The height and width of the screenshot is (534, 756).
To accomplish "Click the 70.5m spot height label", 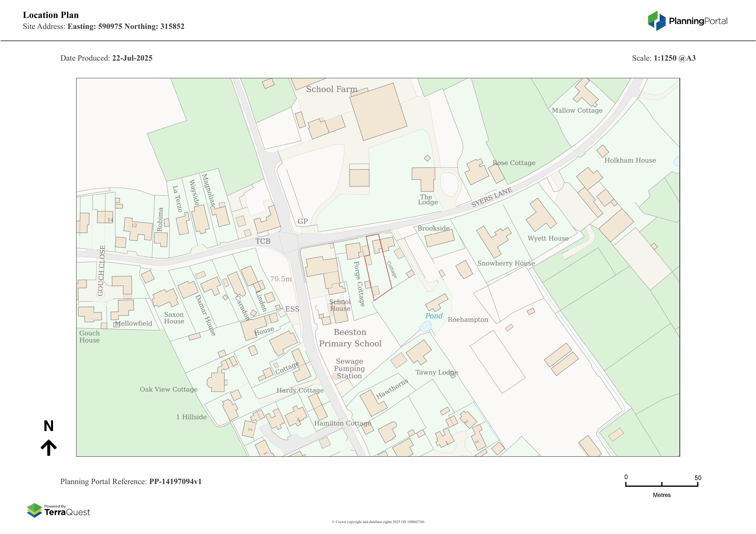I will (281, 279).
